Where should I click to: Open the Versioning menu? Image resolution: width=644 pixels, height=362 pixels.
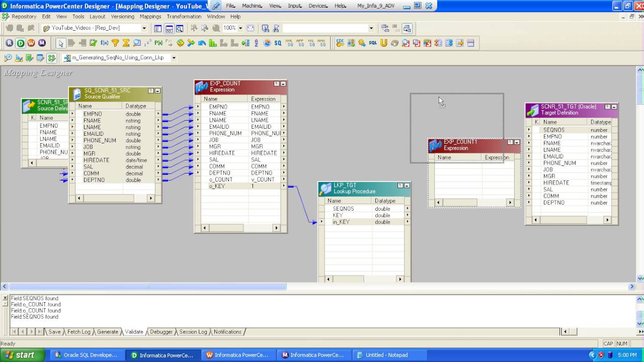click(123, 17)
